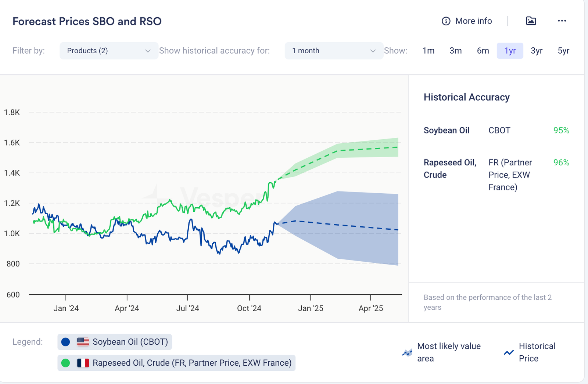The height and width of the screenshot is (384, 588).
Task: Click the green Rapeseed Oil color dot
Action: [x=66, y=363]
